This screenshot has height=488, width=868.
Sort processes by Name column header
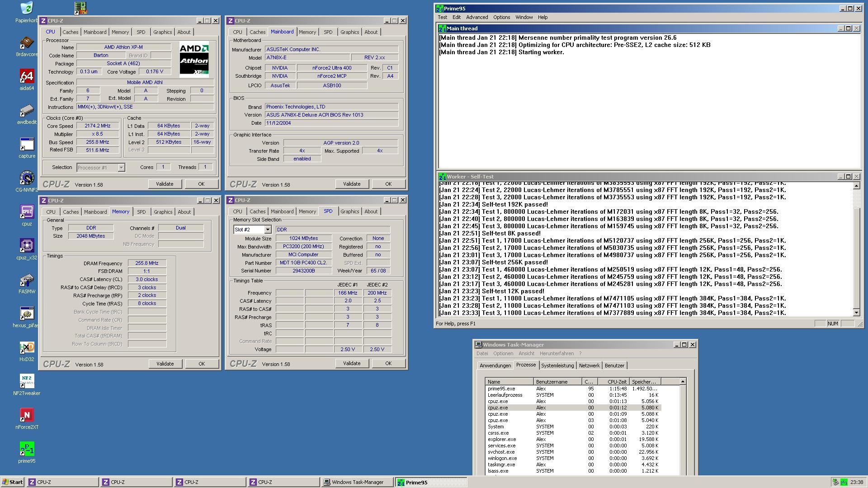click(509, 382)
